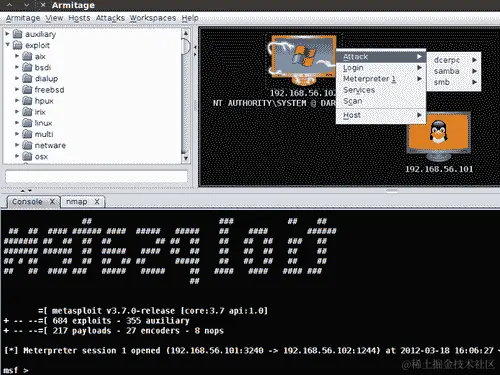The height and width of the screenshot is (375, 500).
Task: Select Services in the context menu
Action: click(381, 90)
